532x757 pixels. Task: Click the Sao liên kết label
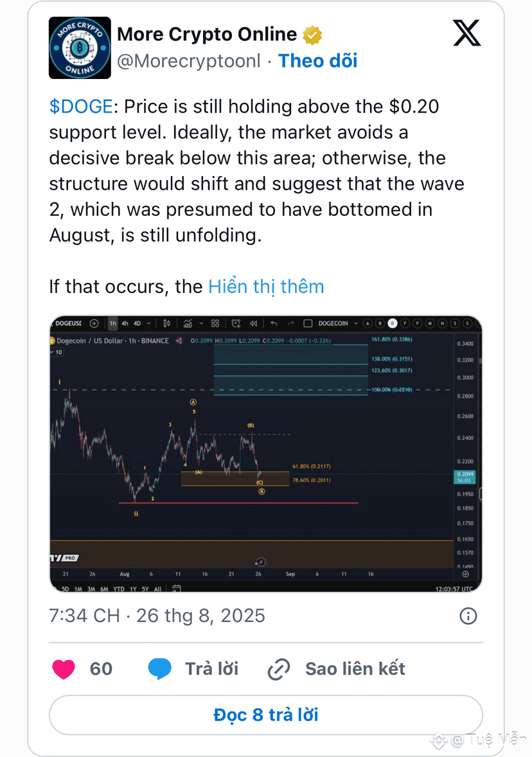pos(355,669)
